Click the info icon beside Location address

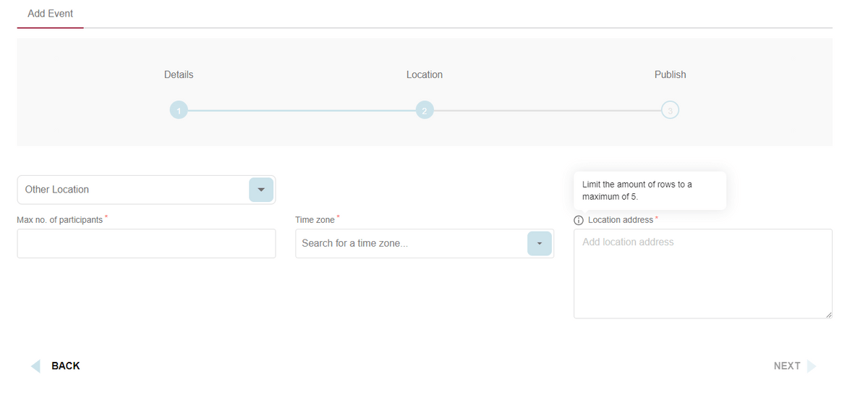coord(579,220)
